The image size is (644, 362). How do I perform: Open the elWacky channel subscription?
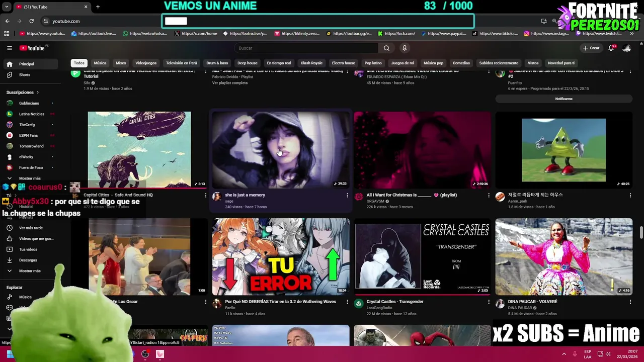coord(26,157)
